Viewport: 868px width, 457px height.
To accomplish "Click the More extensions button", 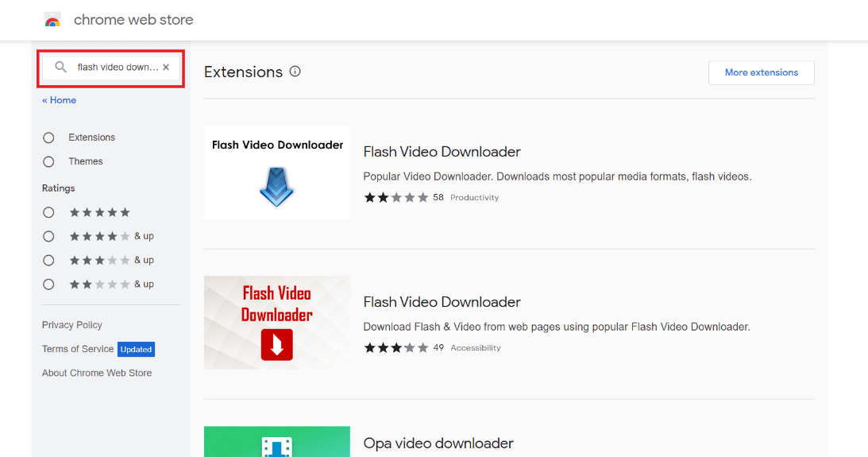I will tap(761, 72).
